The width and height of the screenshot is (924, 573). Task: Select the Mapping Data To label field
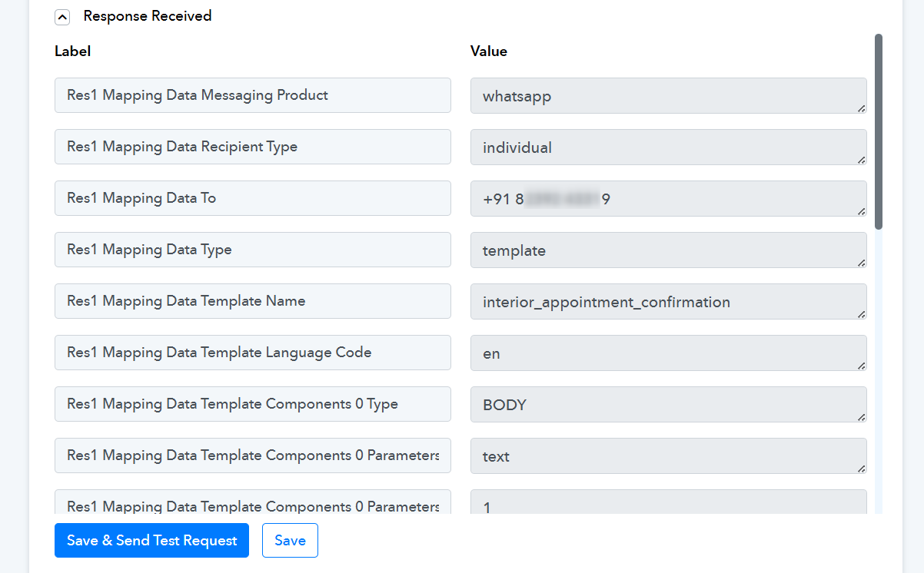click(x=253, y=198)
